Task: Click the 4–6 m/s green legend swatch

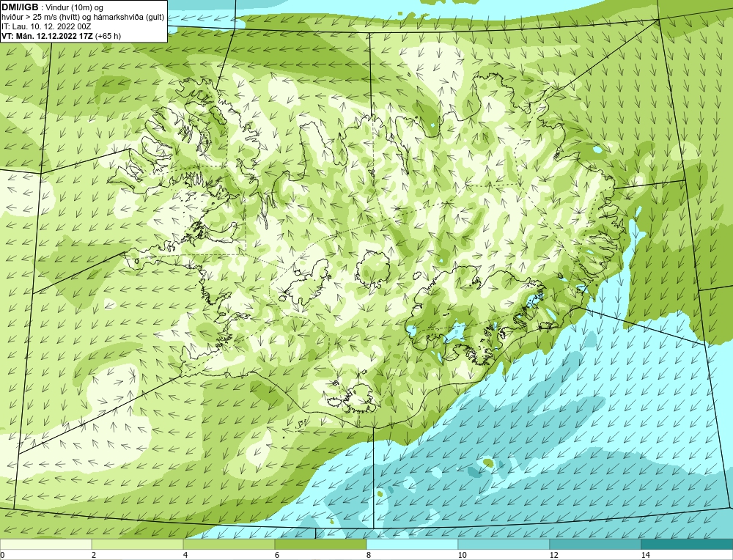Action: (x=229, y=544)
